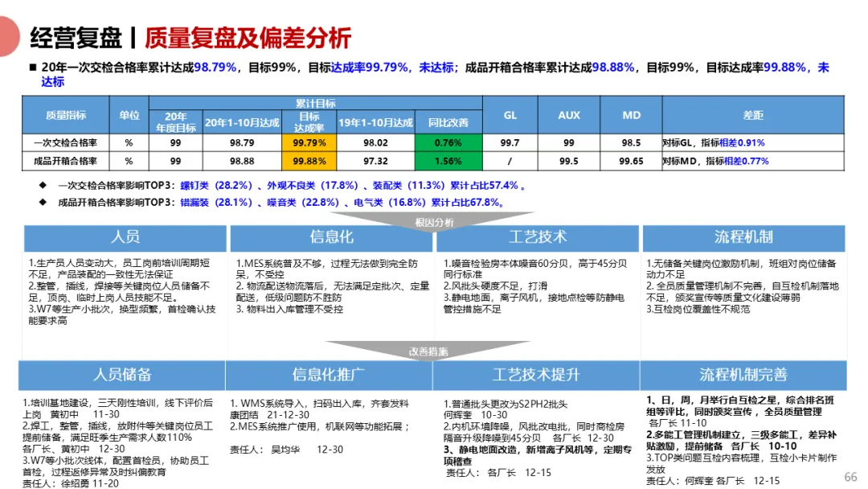The width and height of the screenshot is (868, 489).
Task: Click the text '对标GL，指标相差0.91%'
Action: (x=714, y=142)
